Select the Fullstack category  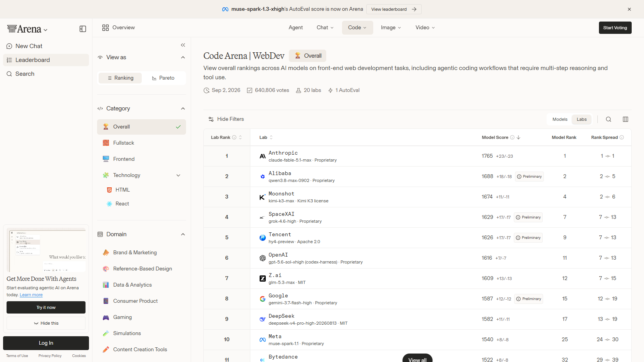pyautogui.click(x=141, y=143)
